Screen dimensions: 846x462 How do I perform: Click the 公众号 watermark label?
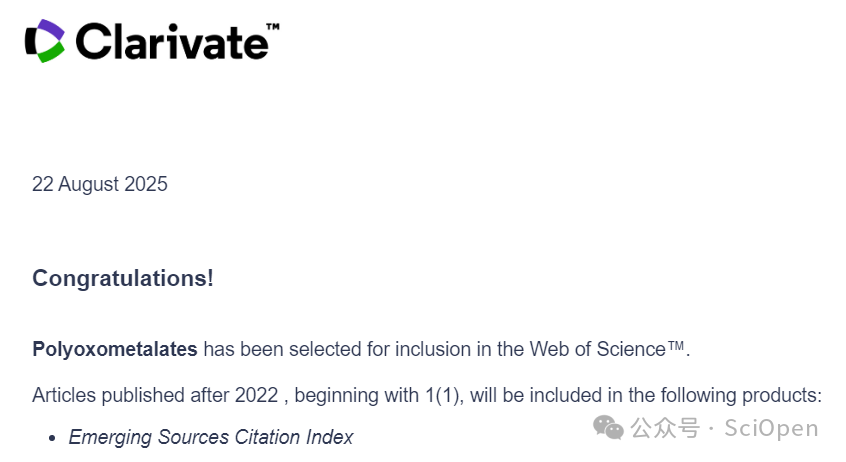click(665, 428)
